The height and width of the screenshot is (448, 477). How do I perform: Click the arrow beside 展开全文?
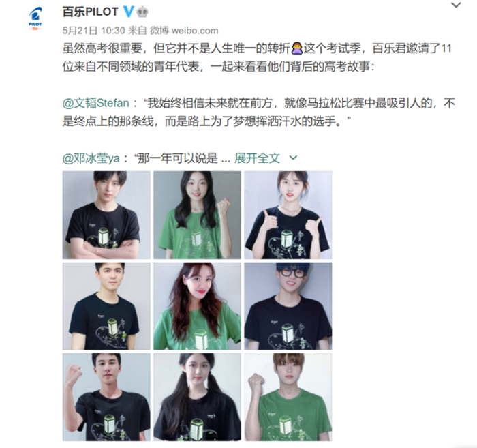click(293, 158)
